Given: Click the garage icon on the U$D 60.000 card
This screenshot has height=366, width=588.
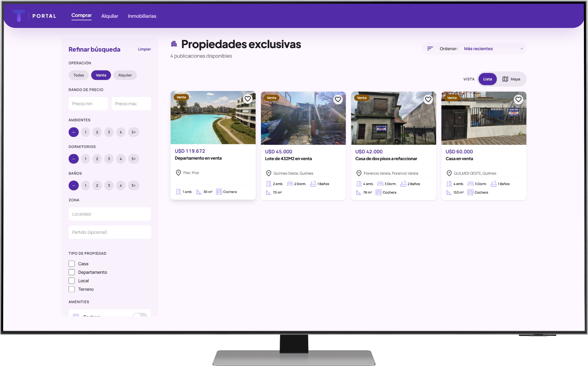Looking at the screenshot, I should (x=470, y=192).
